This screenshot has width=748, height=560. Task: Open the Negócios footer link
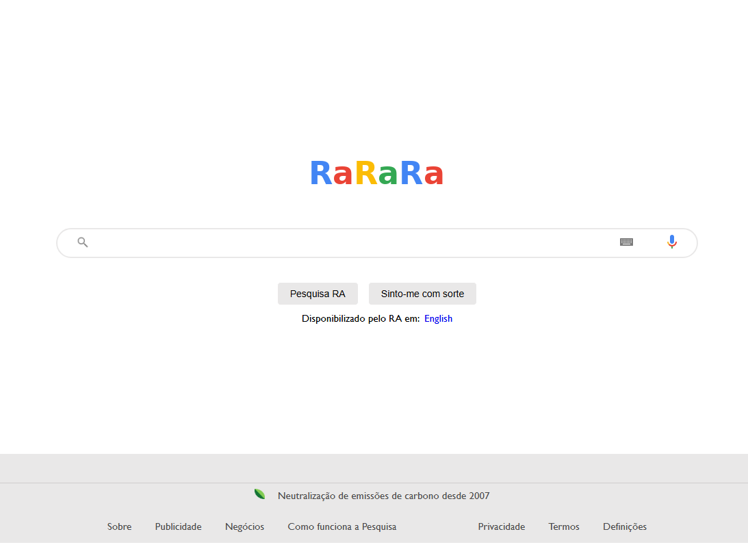tap(244, 526)
